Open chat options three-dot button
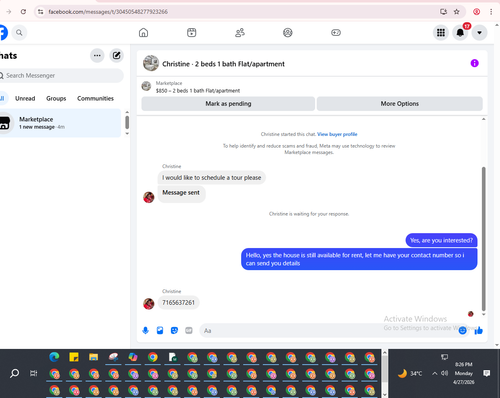The height and width of the screenshot is (398, 500). click(97, 56)
